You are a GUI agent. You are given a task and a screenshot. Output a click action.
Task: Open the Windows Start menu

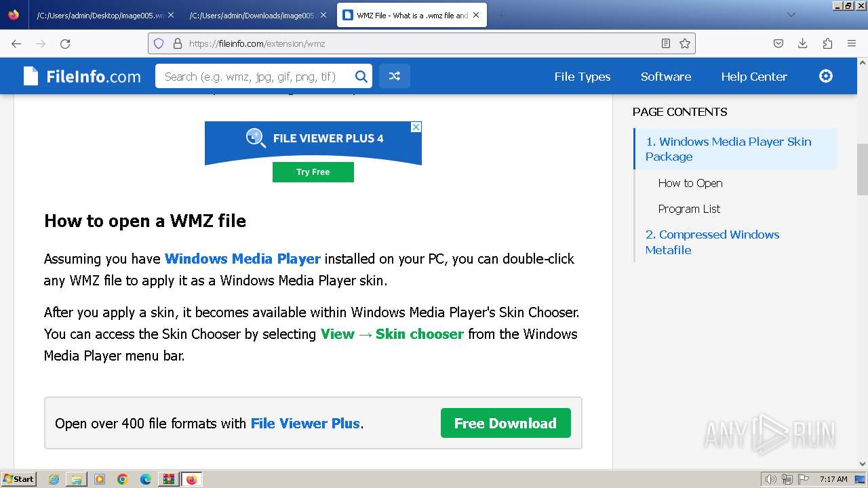(x=18, y=479)
